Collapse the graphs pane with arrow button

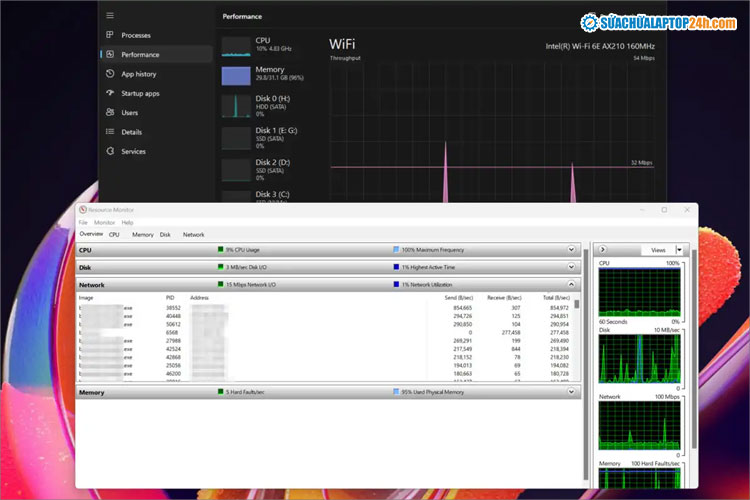pos(602,250)
